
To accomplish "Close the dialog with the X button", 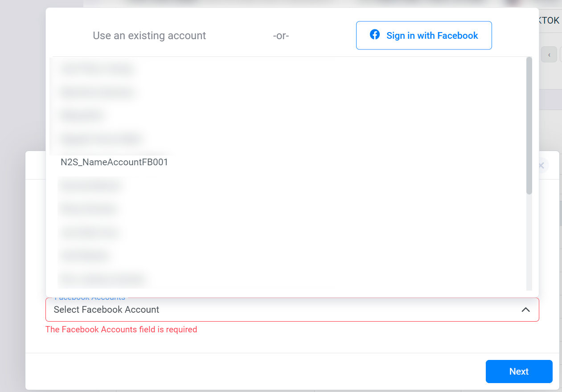I will (x=541, y=166).
